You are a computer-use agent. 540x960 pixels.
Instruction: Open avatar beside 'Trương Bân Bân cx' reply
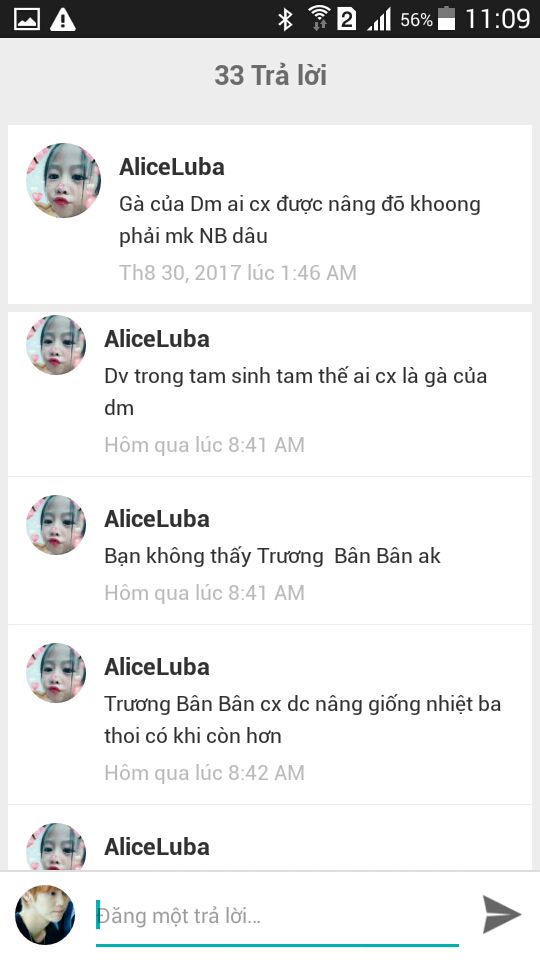click(56, 673)
